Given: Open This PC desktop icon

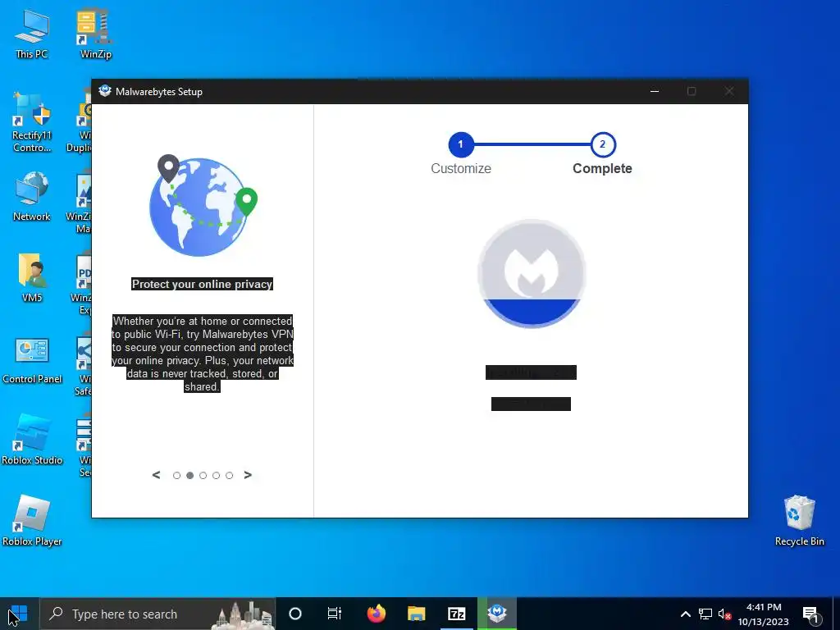Looking at the screenshot, I should click(32, 34).
